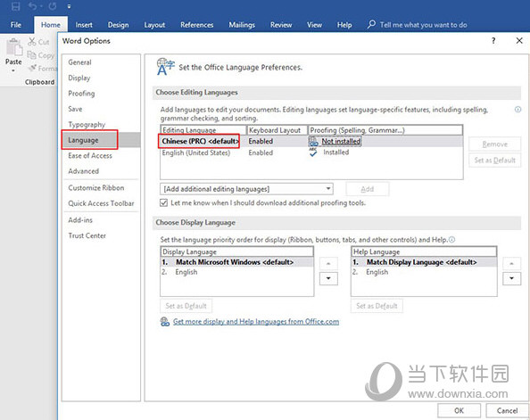The image size is (530, 420).
Task: Select 'Match Display Language <default>' help language
Action: [x=424, y=262]
